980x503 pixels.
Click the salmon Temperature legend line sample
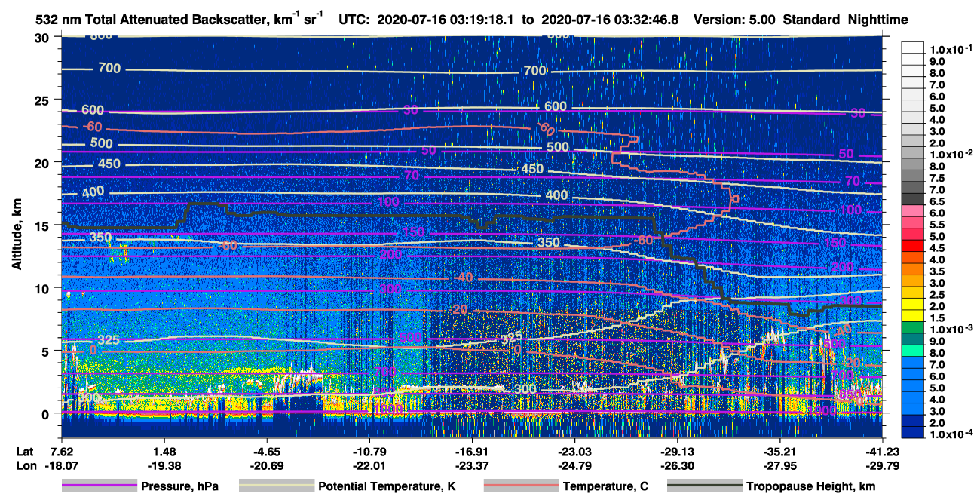click(521, 486)
